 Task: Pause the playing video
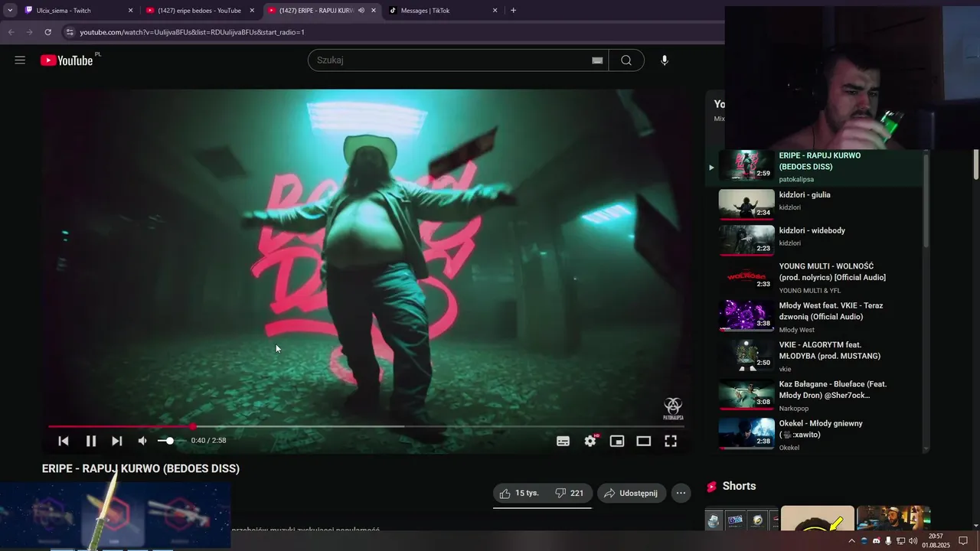(91, 441)
